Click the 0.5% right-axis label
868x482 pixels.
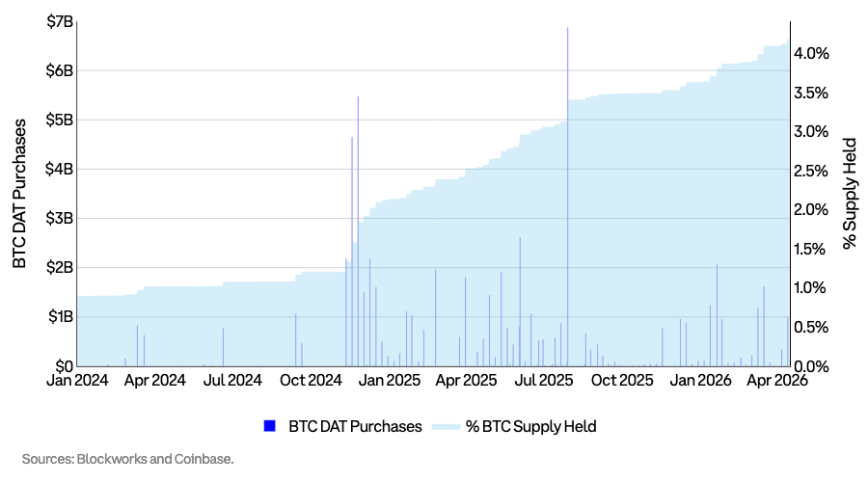pyautogui.click(x=811, y=327)
